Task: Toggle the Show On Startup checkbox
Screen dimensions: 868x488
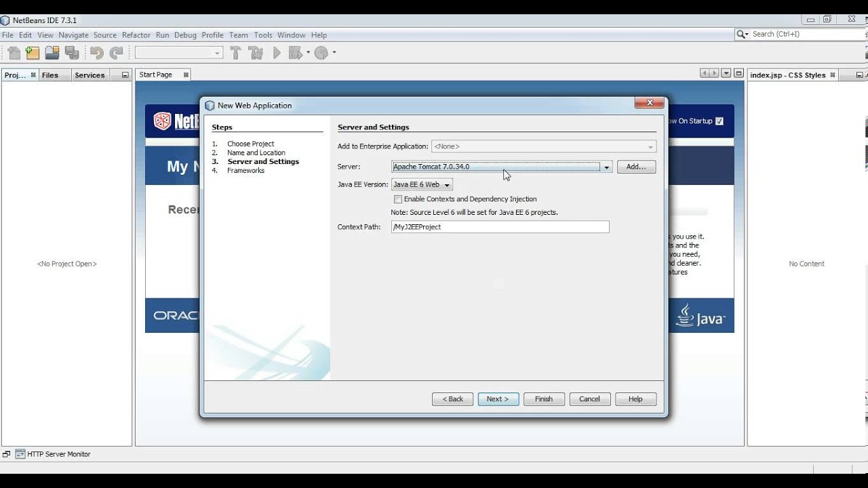Action: pyautogui.click(x=719, y=121)
